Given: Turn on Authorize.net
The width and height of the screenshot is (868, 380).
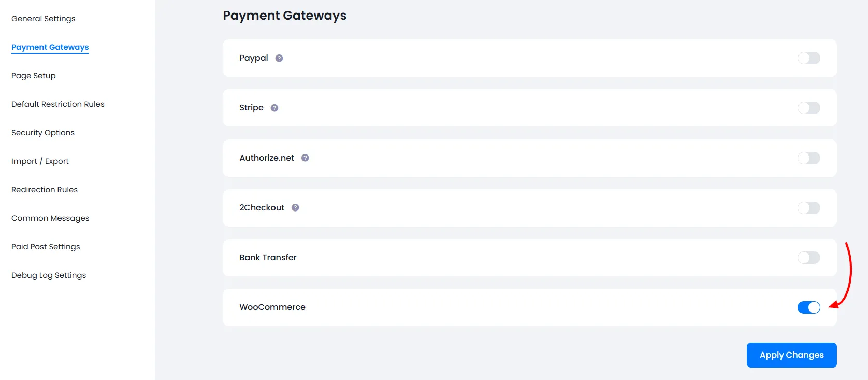Looking at the screenshot, I should [808, 158].
